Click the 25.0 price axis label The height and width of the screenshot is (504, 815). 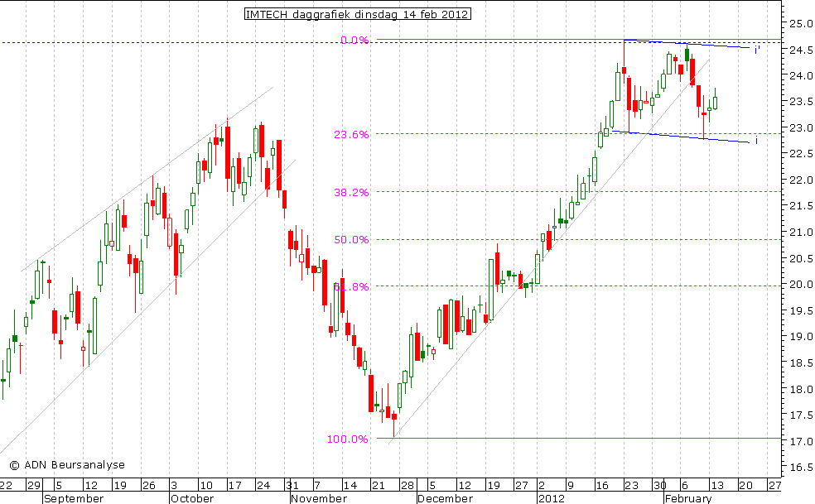point(801,23)
